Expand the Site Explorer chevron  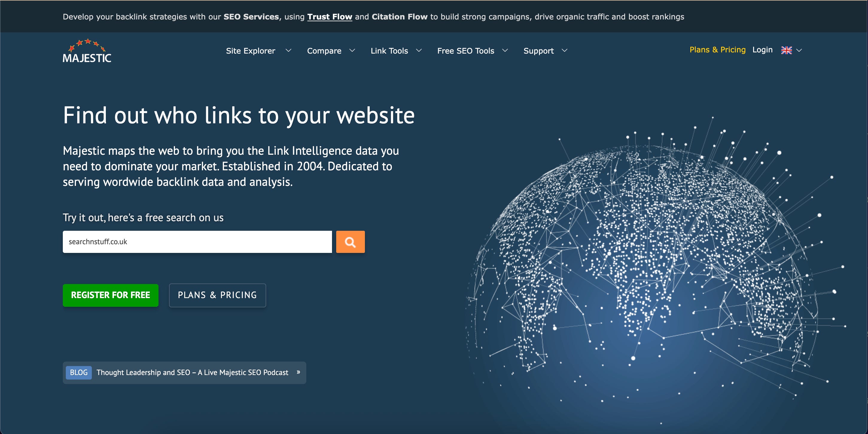pyautogui.click(x=288, y=51)
